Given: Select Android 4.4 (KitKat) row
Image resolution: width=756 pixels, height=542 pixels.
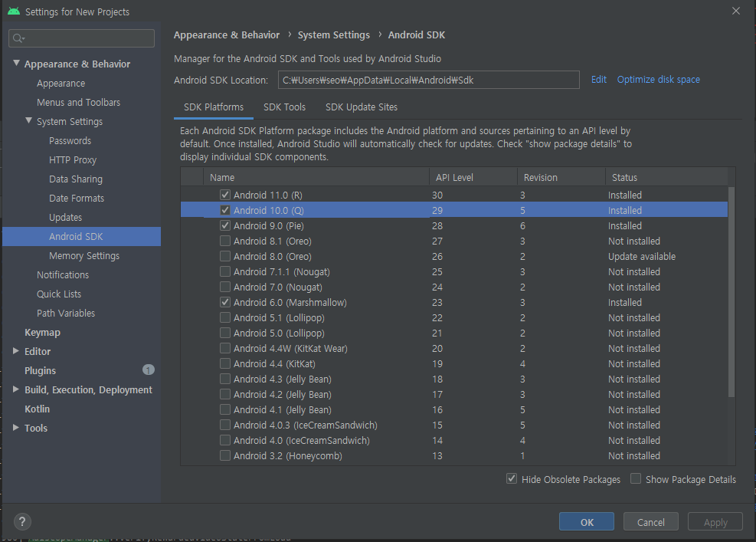Looking at the screenshot, I should click(x=454, y=363).
